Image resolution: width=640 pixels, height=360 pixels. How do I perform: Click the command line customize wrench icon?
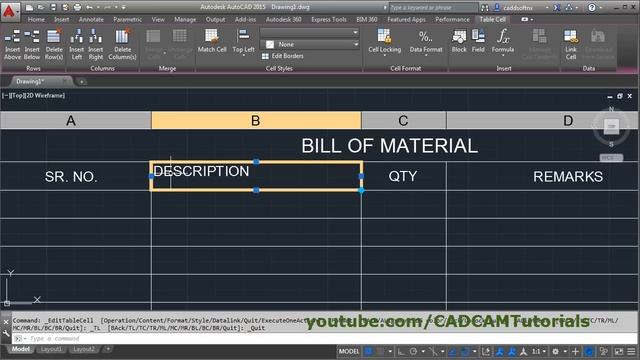(x=6, y=333)
